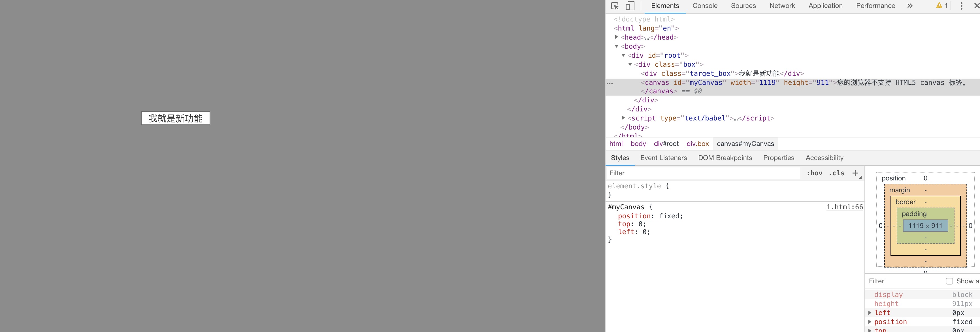Show more DevTools tabs chevron
The height and width of the screenshot is (332, 980).
[x=910, y=6]
